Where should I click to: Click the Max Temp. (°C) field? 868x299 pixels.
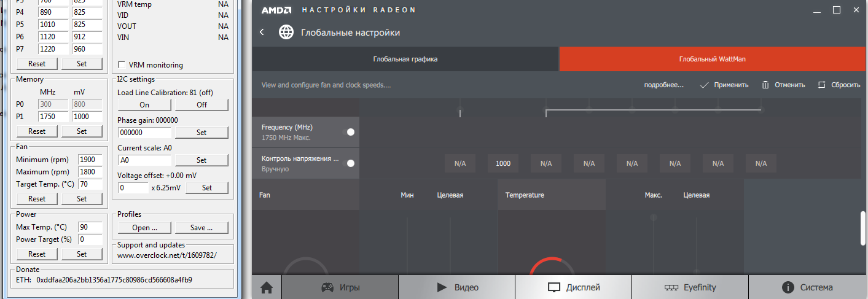[91, 227]
